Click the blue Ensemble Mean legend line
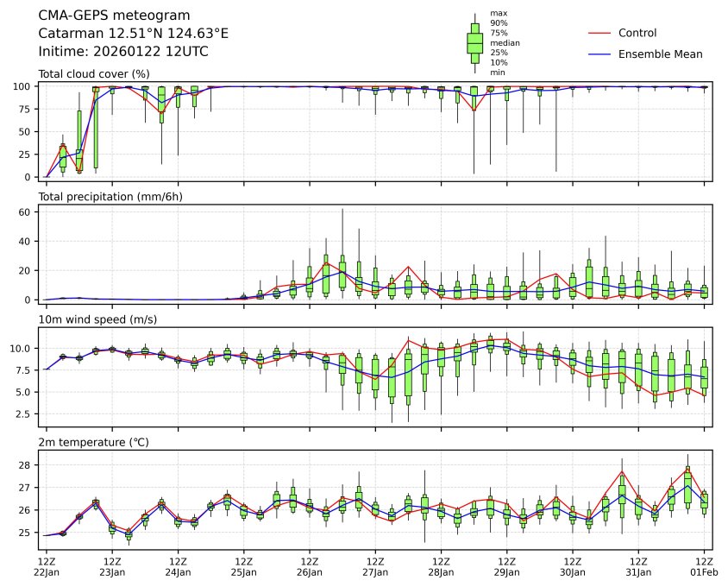728x587 pixels. pyautogui.click(x=599, y=54)
